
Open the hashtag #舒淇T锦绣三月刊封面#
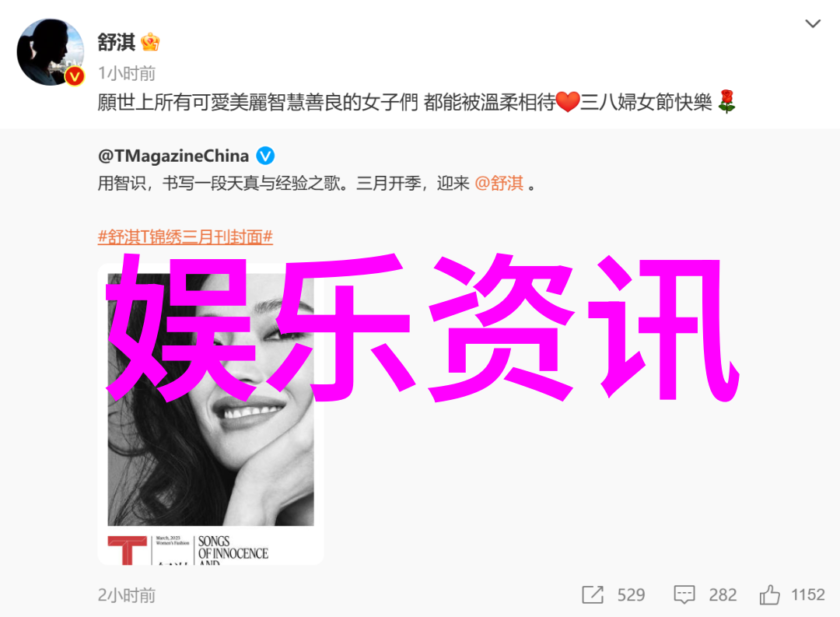185,237
